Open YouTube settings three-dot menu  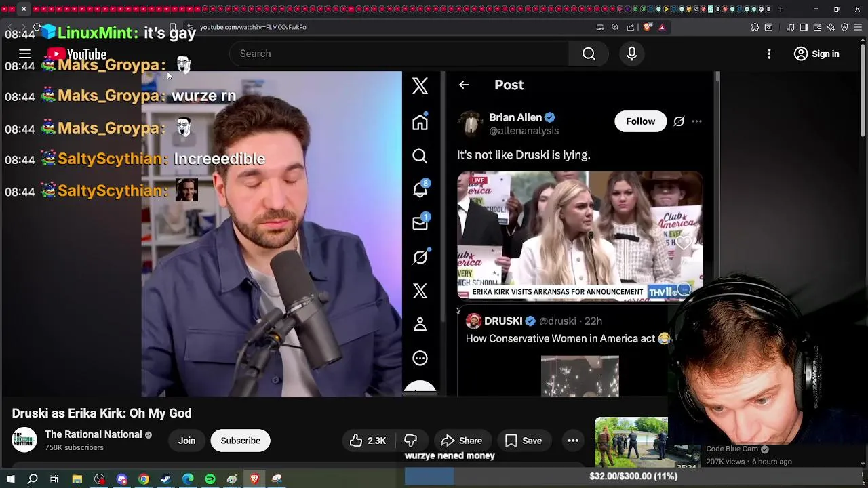[769, 54]
